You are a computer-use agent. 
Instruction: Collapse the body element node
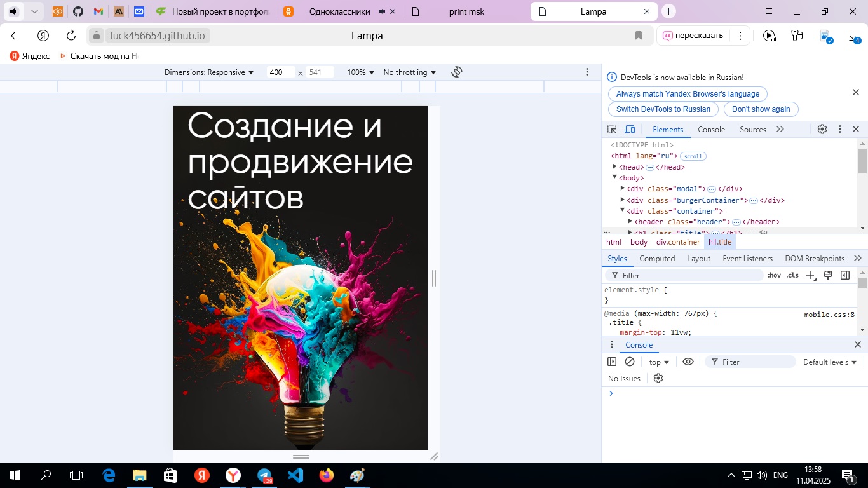tap(615, 178)
